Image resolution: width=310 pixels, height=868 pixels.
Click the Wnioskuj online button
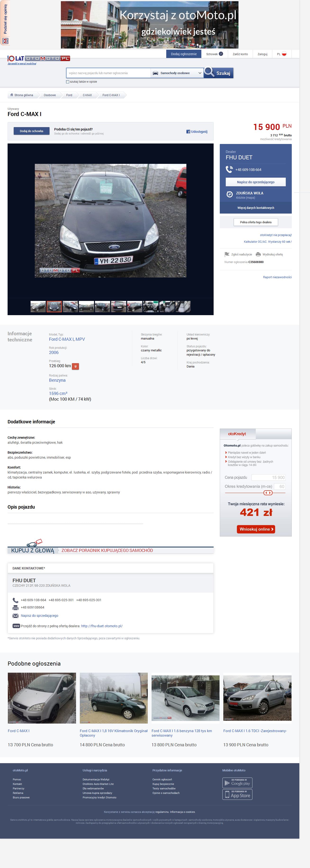point(256,529)
